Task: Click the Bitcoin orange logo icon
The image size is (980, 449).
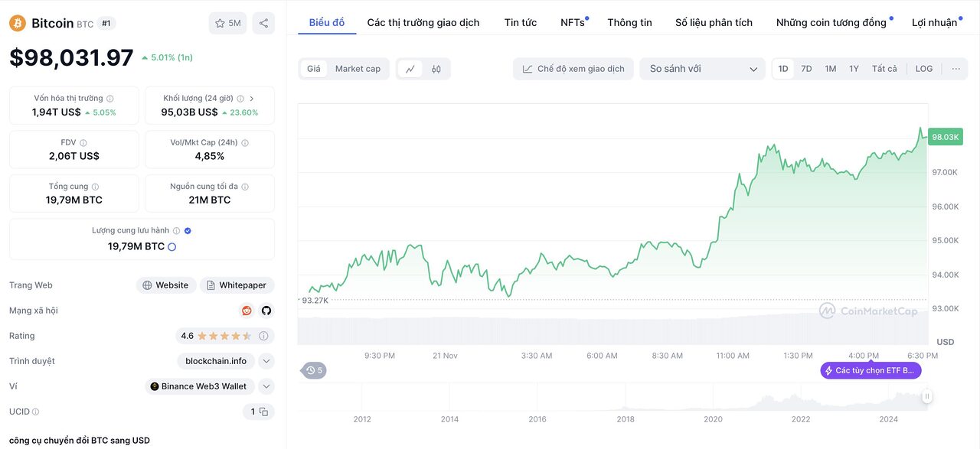Action: point(17,24)
